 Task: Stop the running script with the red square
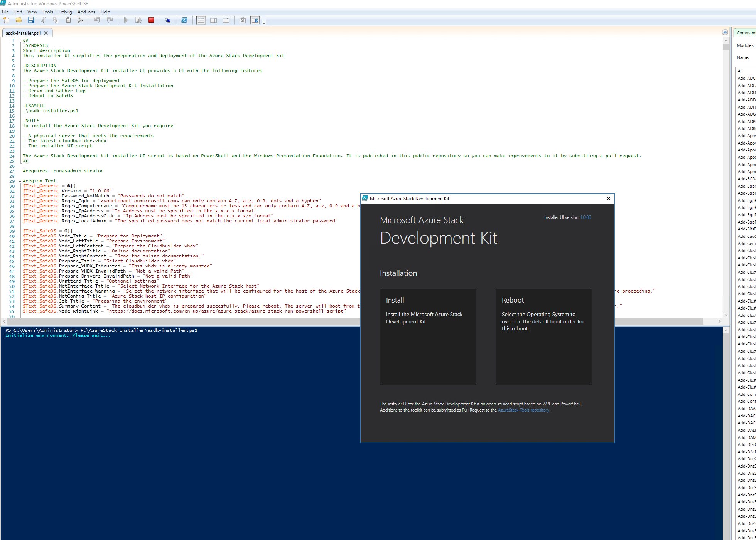tap(151, 20)
